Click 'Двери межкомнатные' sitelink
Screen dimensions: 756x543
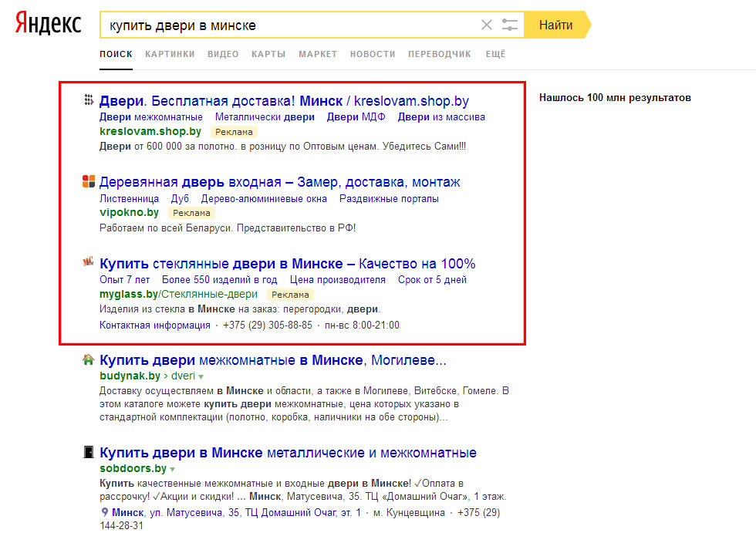pos(151,117)
